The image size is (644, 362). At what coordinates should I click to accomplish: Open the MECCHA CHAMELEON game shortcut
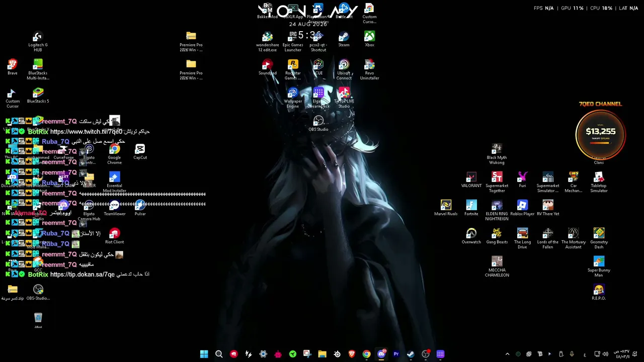tap(497, 267)
